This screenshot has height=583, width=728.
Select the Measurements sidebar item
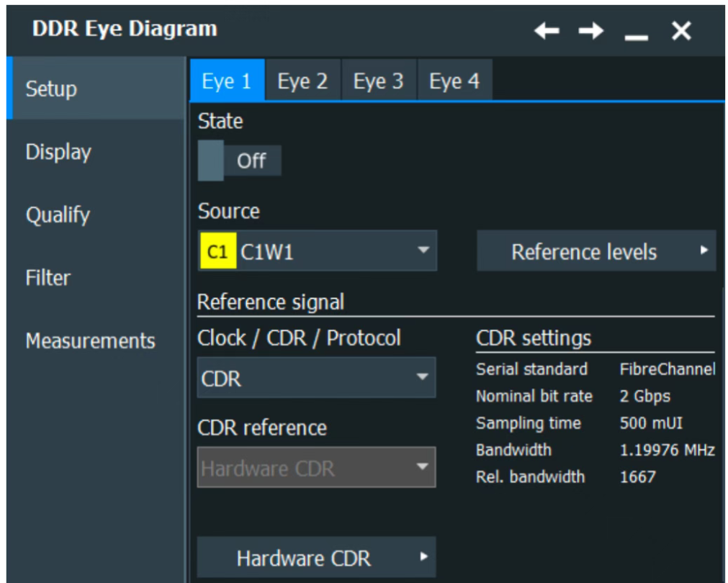96,340
